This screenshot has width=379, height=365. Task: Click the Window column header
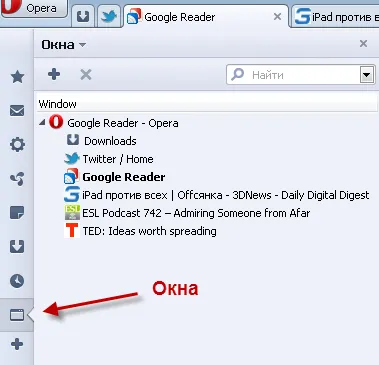(x=207, y=104)
